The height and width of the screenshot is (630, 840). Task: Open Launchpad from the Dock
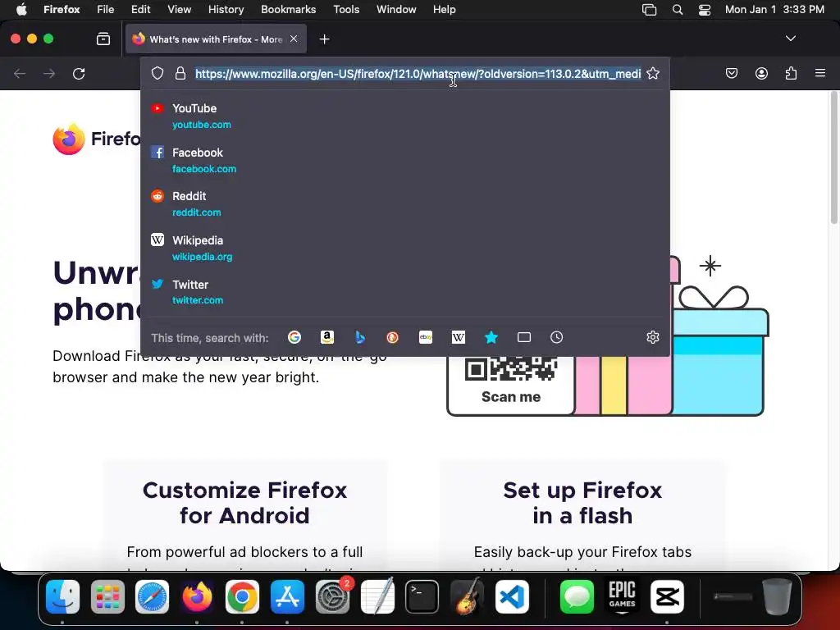107,596
